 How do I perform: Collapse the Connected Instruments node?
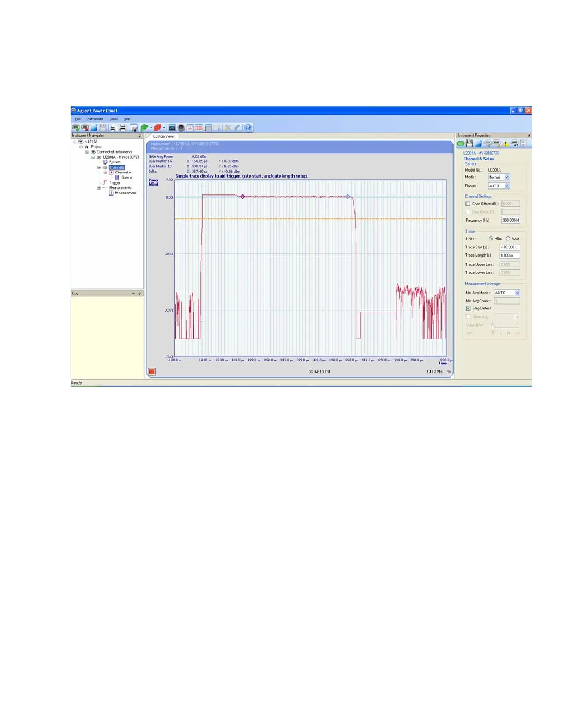(x=87, y=152)
